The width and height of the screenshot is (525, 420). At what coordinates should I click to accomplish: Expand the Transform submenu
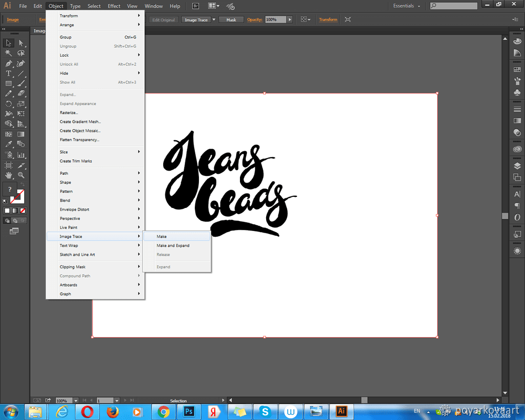pyautogui.click(x=96, y=16)
